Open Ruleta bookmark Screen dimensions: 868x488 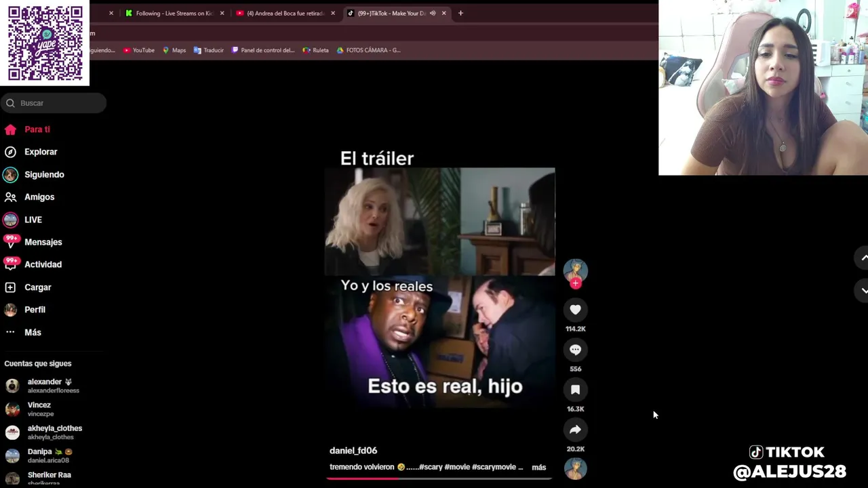pos(315,50)
